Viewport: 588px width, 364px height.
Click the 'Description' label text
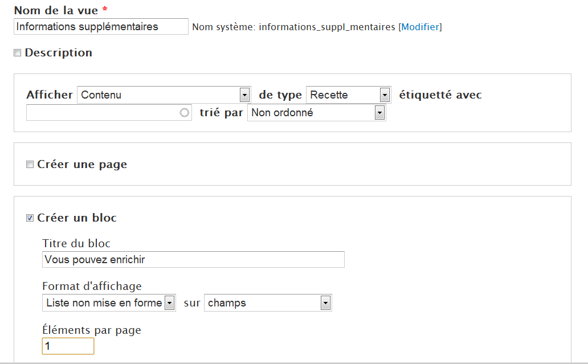[58, 53]
